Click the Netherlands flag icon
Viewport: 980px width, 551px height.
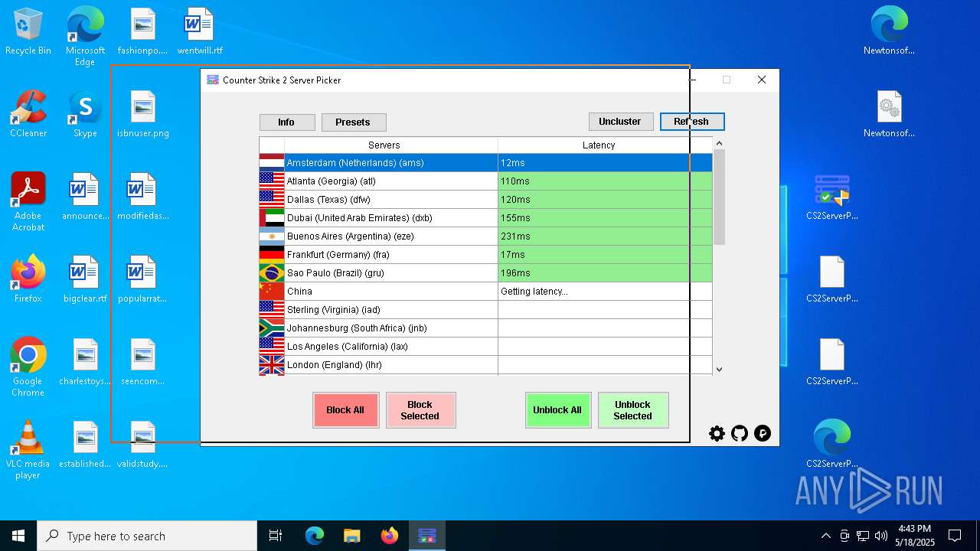click(x=272, y=163)
